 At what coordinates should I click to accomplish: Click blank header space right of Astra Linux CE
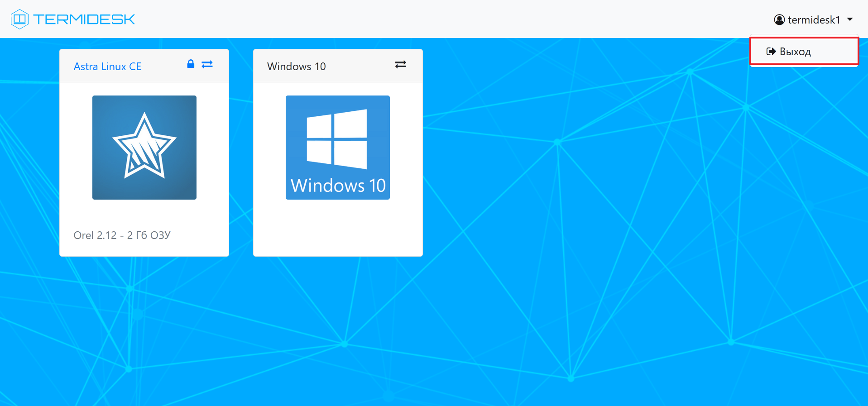(x=163, y=67)
